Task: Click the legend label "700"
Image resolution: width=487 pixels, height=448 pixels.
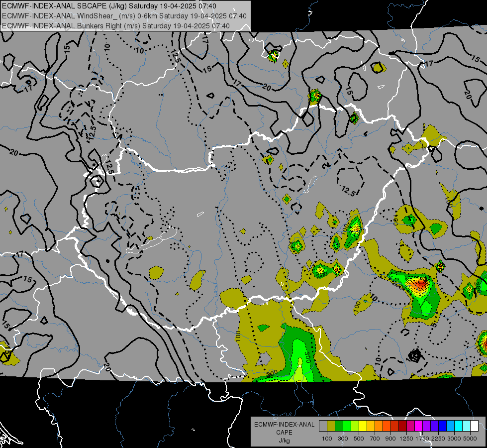Action: click(375, 439)
